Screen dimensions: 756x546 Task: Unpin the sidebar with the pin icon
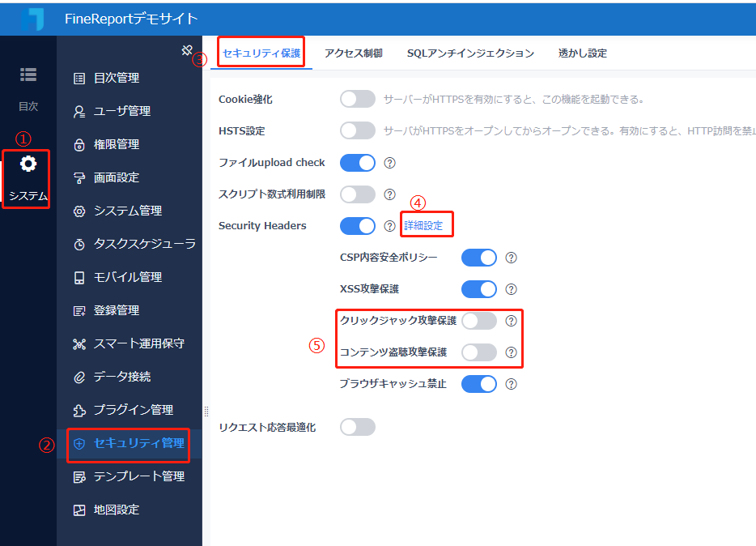coord(185,49)
